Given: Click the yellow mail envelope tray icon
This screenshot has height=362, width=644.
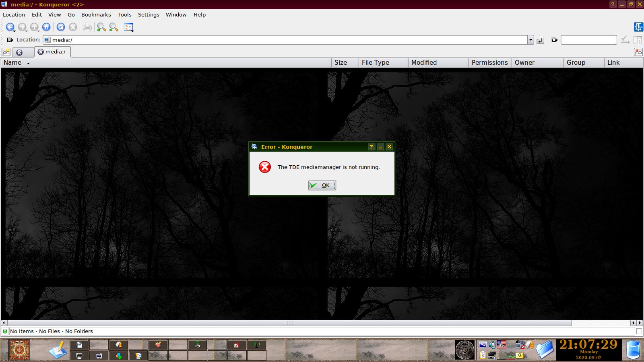Looking at the screenshot, I should point(520,355).
